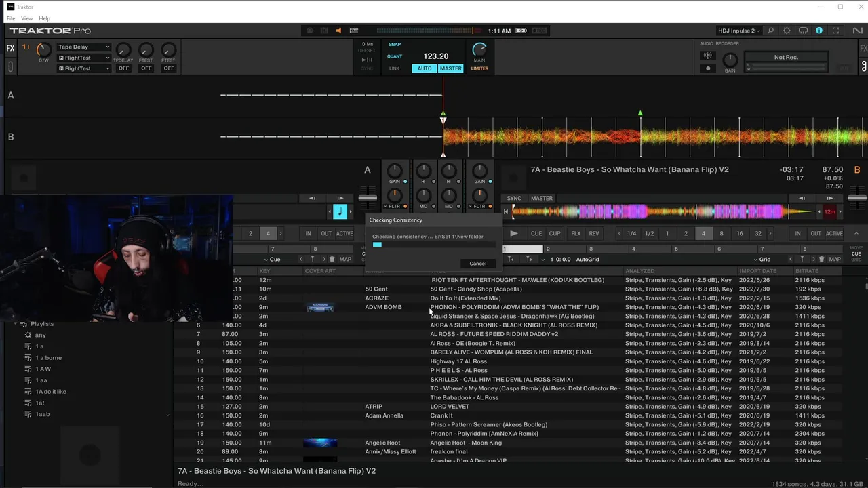Open the View menu
Image resolution: width=868 pixels, height=488 pixels.
pos(26,18)
